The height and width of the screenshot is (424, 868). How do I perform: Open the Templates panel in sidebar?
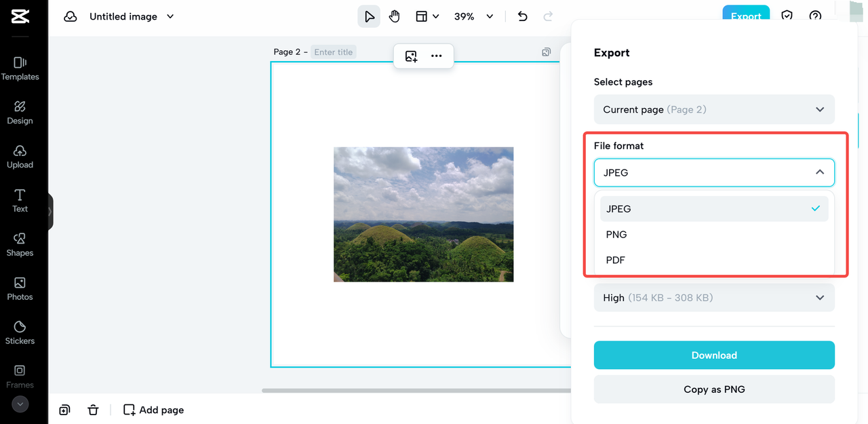pos(20,68)
